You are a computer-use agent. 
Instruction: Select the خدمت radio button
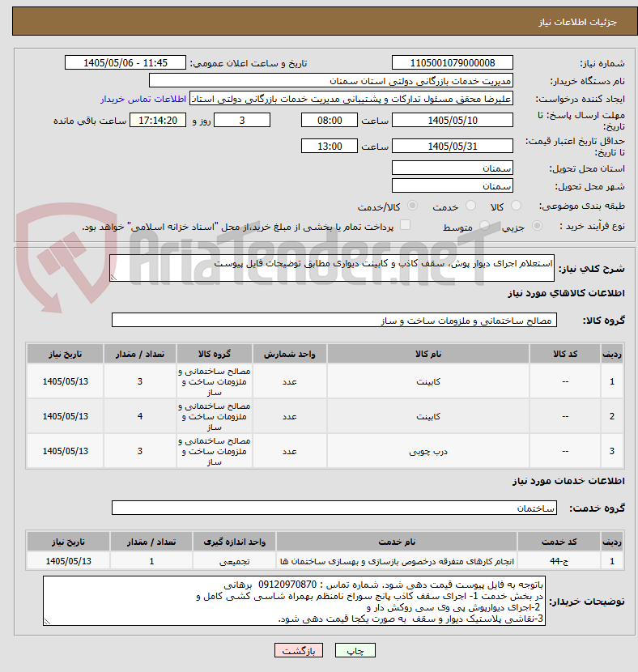(470, 206)
